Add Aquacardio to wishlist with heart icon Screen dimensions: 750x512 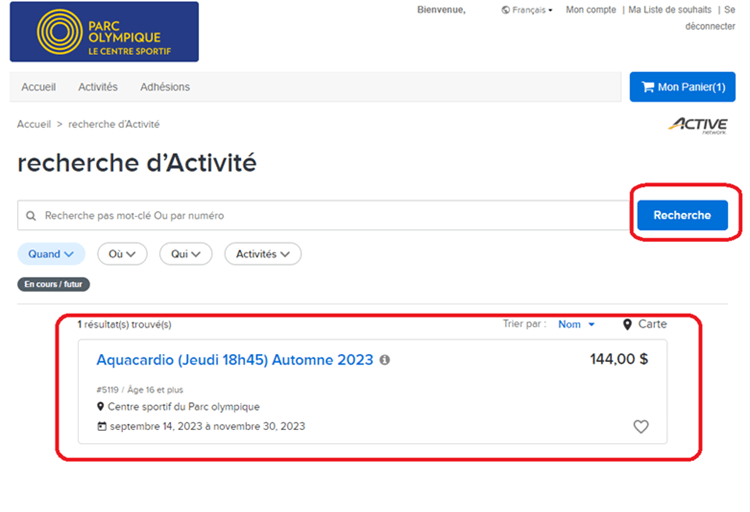pos(641,427)
